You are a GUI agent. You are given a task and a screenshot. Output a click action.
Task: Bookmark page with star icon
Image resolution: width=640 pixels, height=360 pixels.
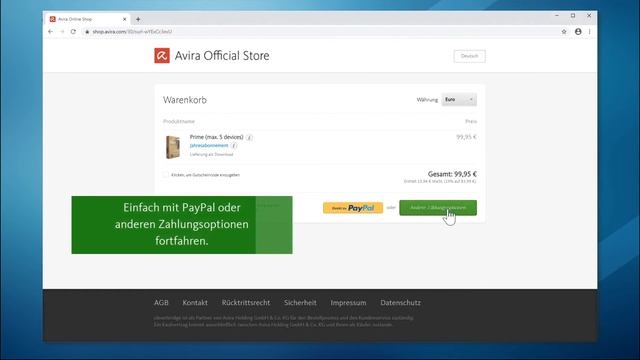pyautogui.click(x=564, y=31)
